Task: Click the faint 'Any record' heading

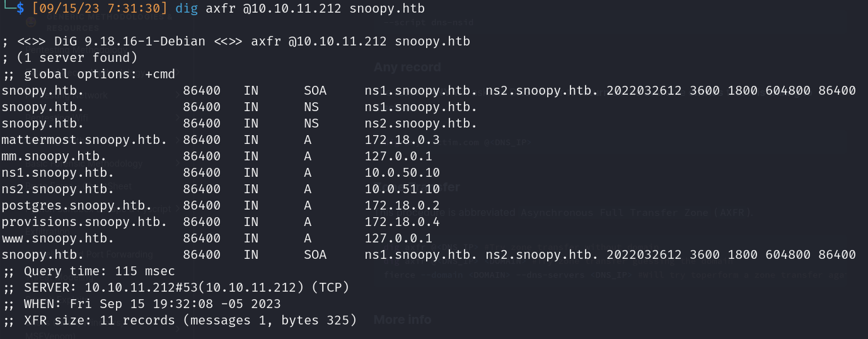Action: [x=407, y=67]
